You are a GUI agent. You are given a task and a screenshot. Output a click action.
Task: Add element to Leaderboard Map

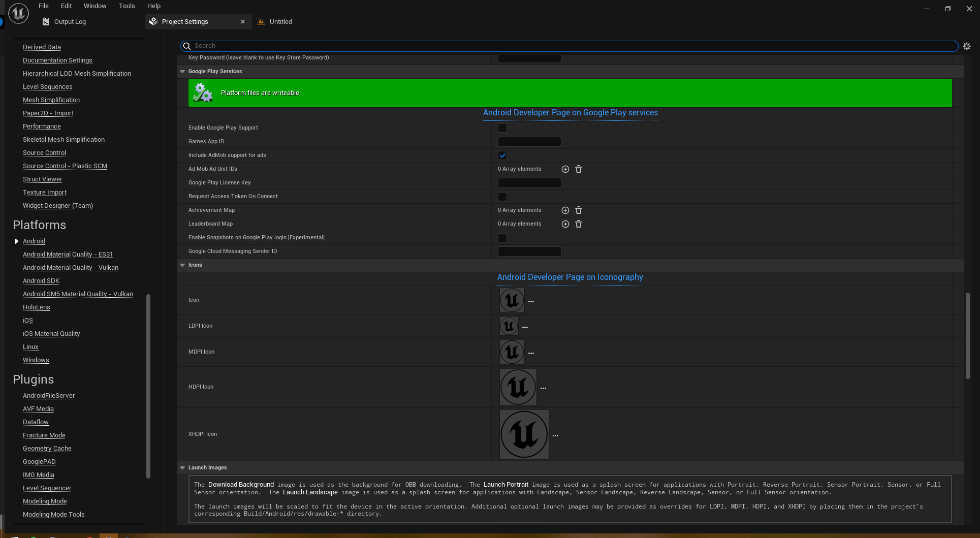565,224
